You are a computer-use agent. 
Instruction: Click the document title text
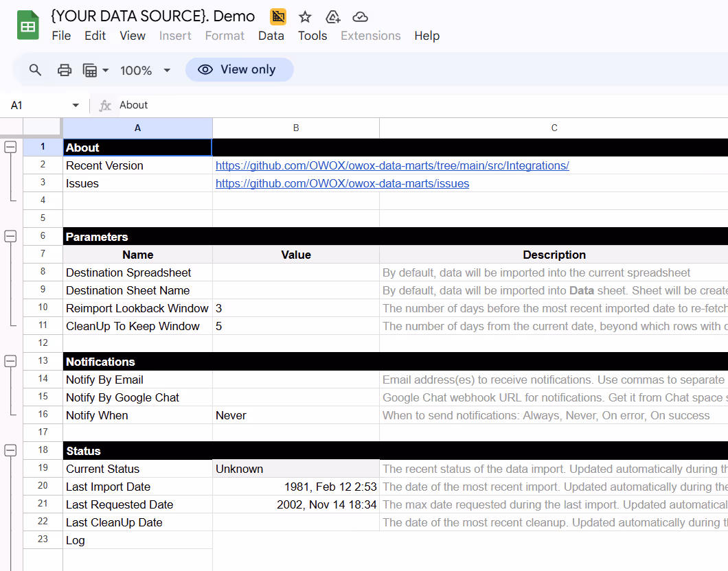[x=152, y=16]
